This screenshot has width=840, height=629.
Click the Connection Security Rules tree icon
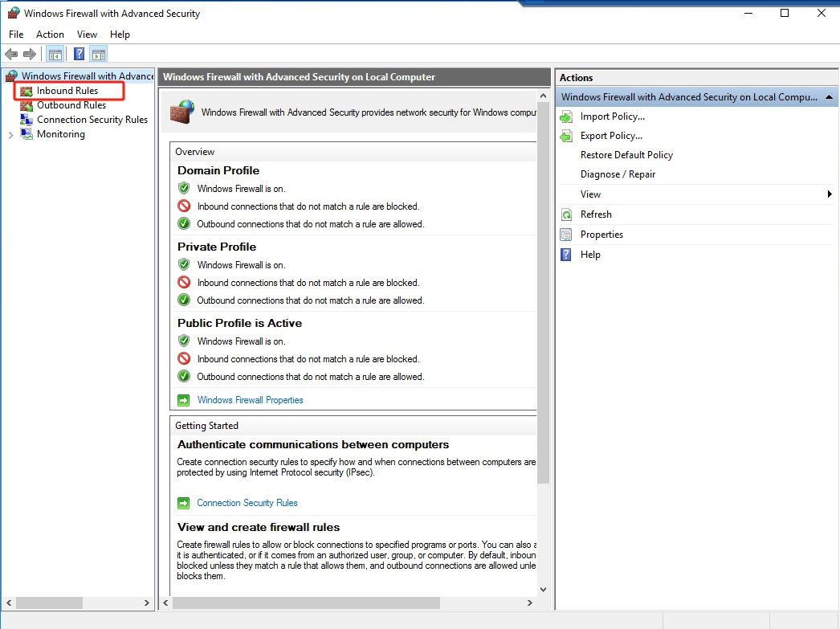coord(27,120)
